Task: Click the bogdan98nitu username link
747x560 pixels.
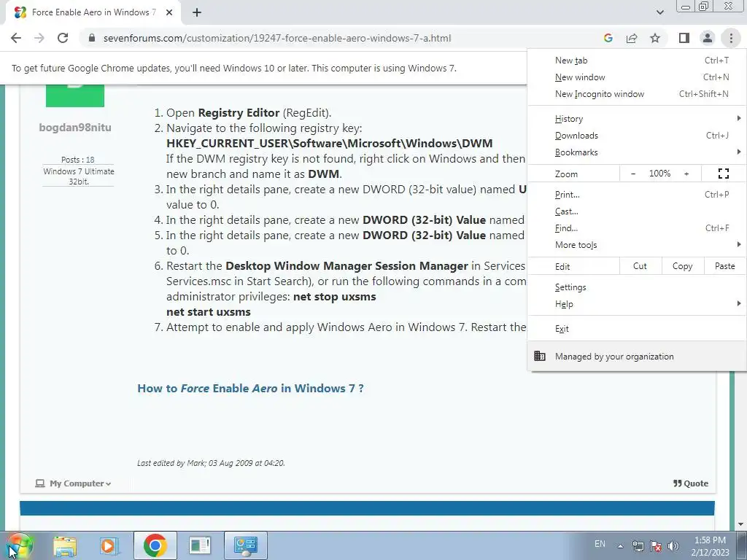Action: point(75,128)
